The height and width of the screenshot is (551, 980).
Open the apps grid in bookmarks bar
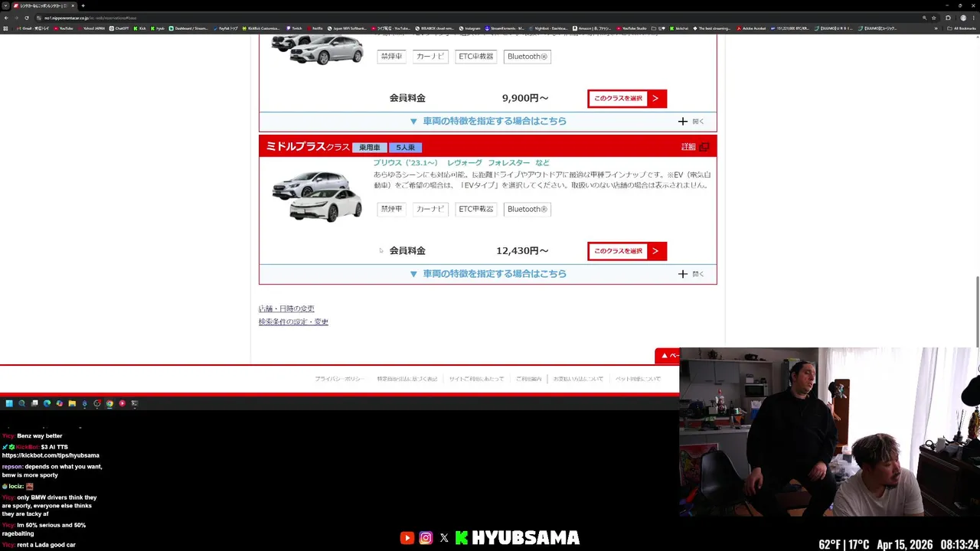point(5,28)
